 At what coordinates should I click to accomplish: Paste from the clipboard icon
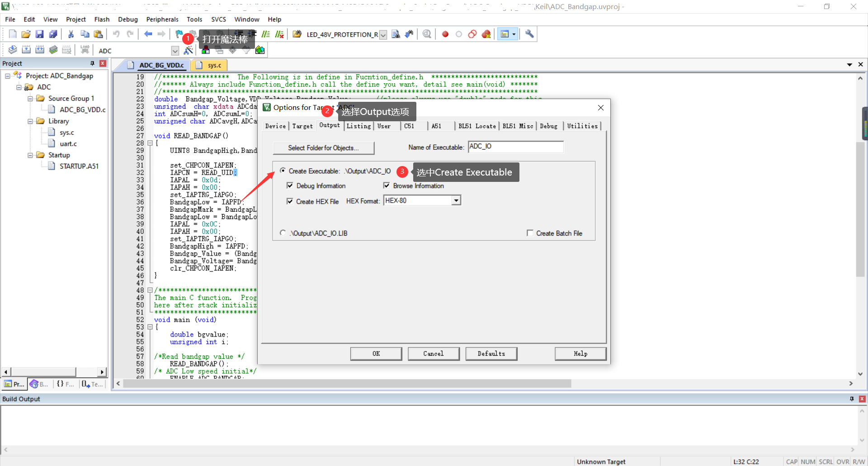98,34
